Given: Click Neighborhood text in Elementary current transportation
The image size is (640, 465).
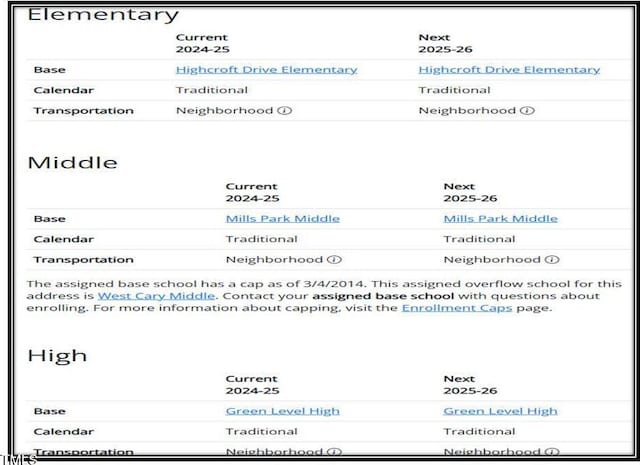Looking at the screenshot, I should [x=224, y=111].
